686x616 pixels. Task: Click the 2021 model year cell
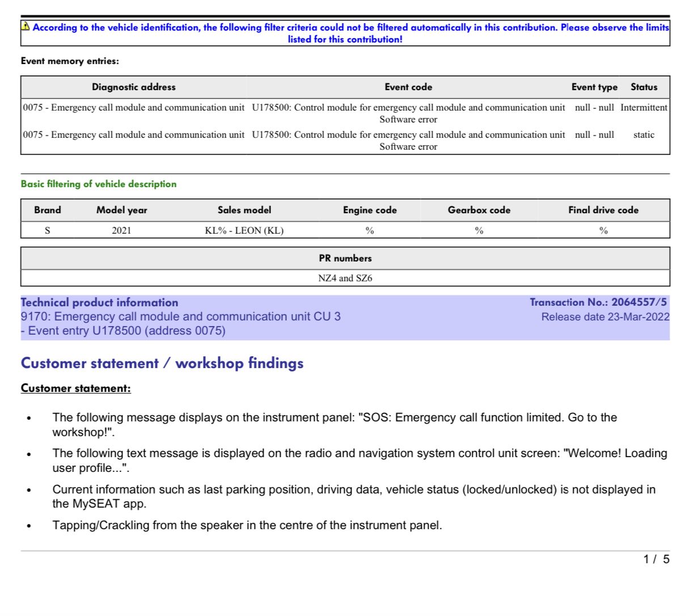(121, 230)
